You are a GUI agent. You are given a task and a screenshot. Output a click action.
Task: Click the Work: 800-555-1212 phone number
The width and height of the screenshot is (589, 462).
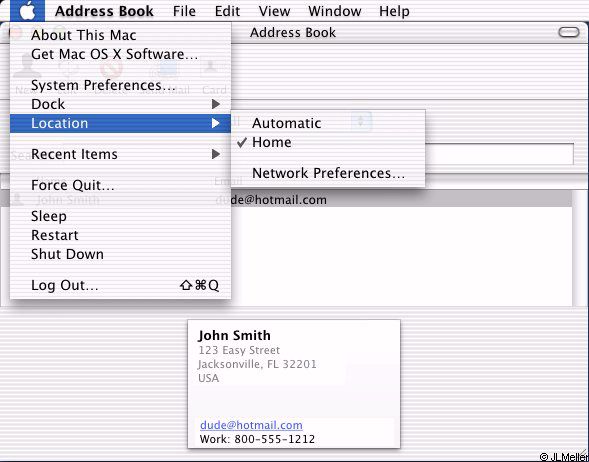coord(257,439)
